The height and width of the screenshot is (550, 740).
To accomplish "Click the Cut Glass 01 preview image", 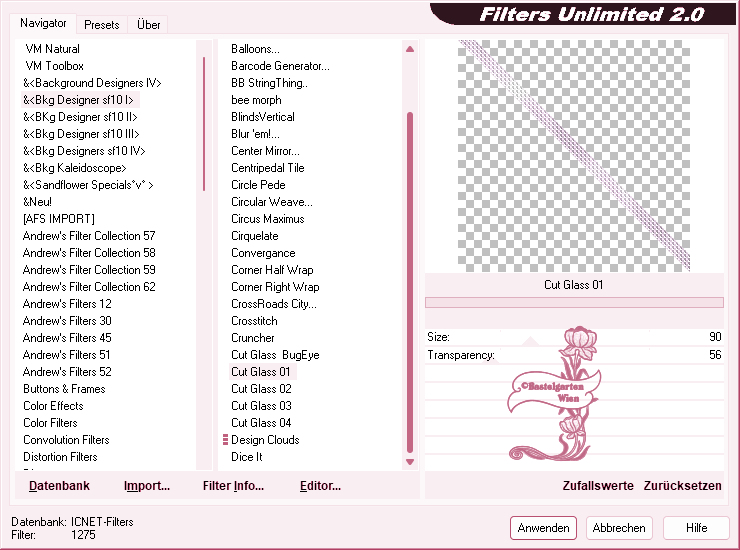I will tap(574, 155).
